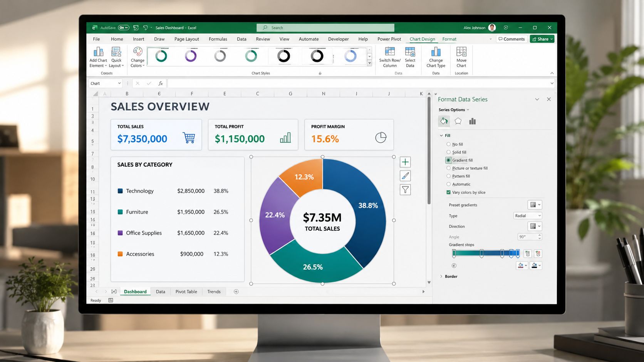
Task: Select the Pattern fill option
Action: coord(448,176)
